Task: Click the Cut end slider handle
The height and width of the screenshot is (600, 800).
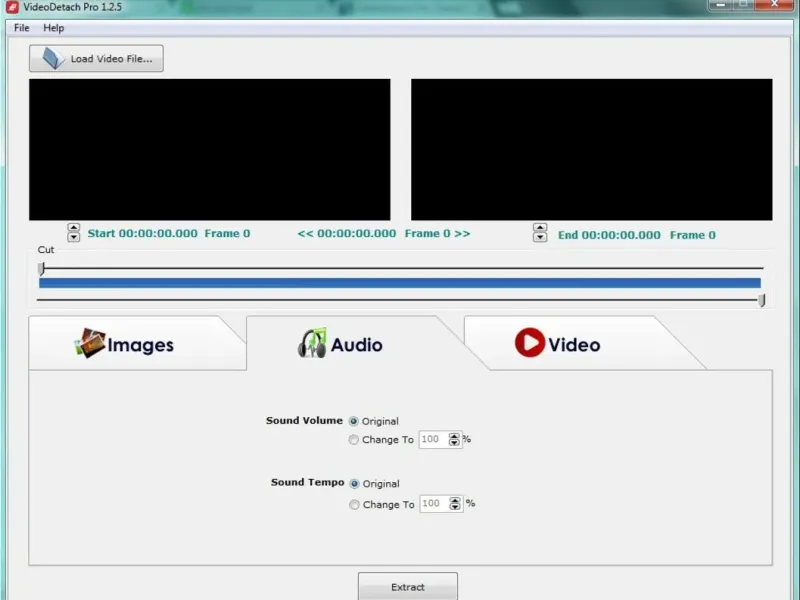Action: point(762,301)
